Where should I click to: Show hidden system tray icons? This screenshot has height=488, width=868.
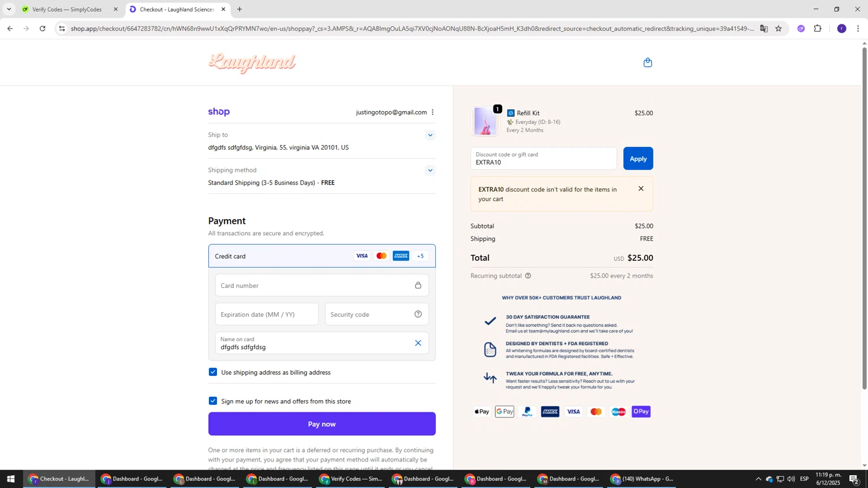click(758, 479)
